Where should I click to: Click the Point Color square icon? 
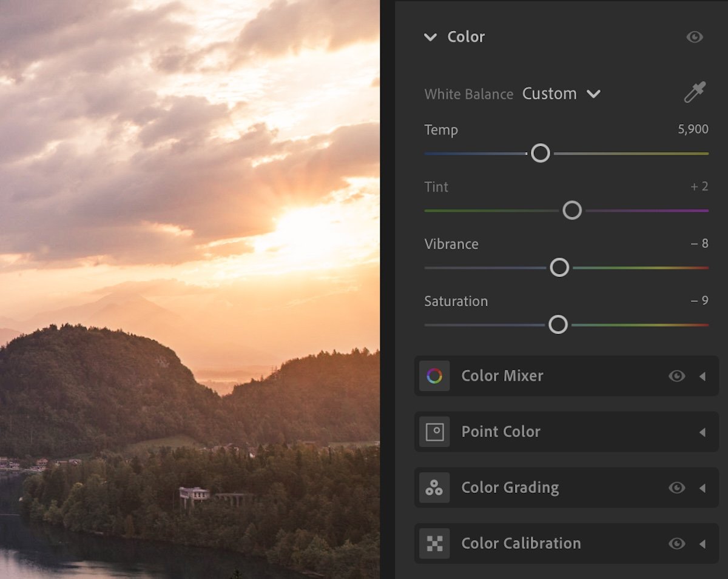click(434, 432)
